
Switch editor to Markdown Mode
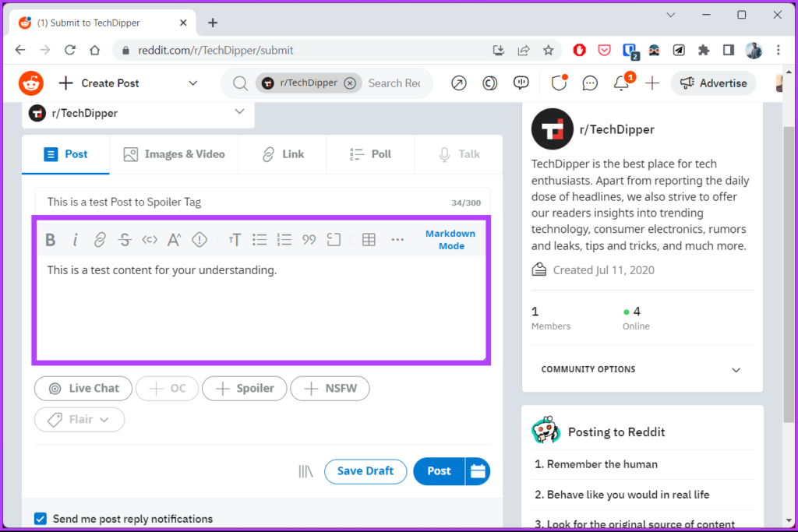pos(451,240)
